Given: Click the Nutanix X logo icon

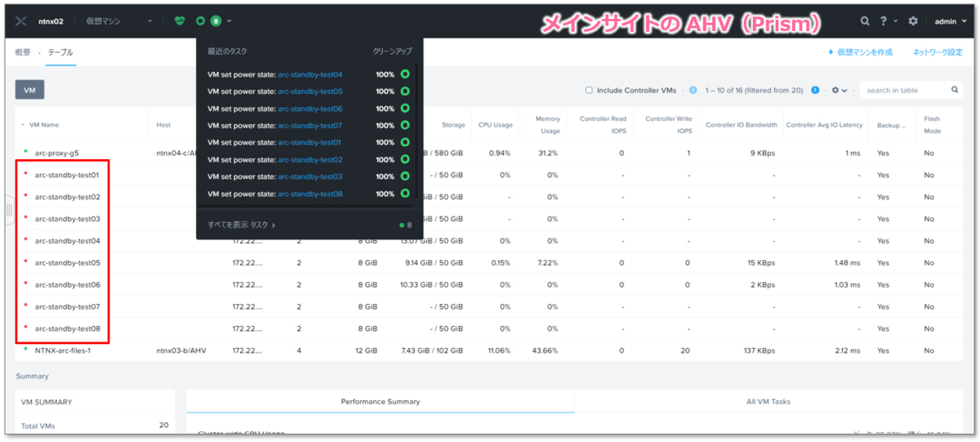Looking at the screenshot, I should (x=22, y=20).
